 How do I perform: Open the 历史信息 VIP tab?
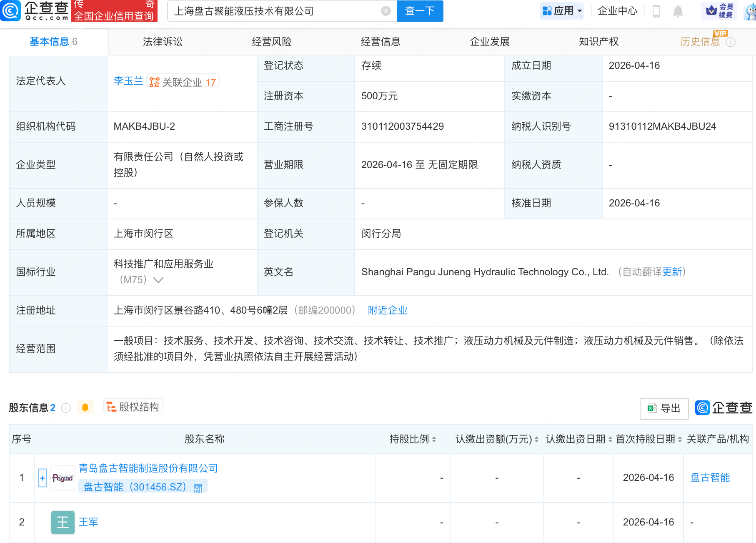[700, 41]
